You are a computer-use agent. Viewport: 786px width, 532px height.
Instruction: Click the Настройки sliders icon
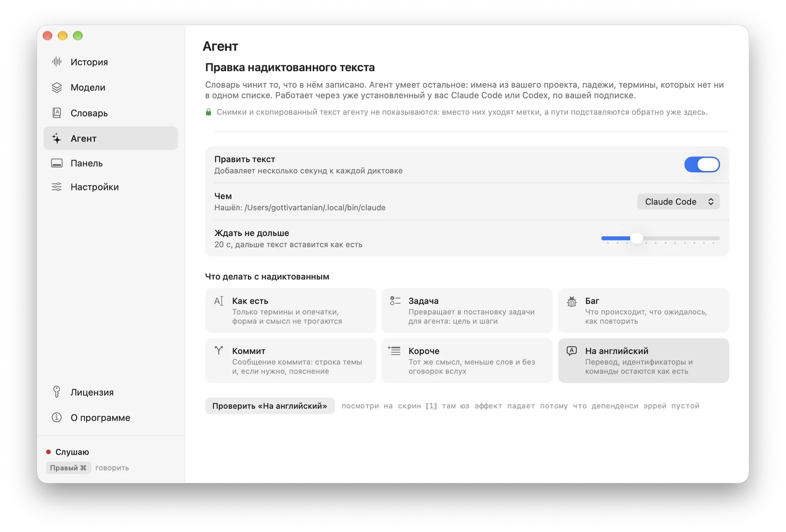(57, 187)
